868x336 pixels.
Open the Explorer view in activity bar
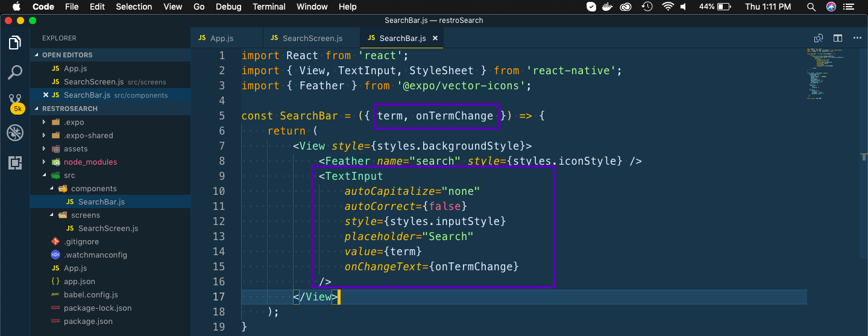point(15,43)
